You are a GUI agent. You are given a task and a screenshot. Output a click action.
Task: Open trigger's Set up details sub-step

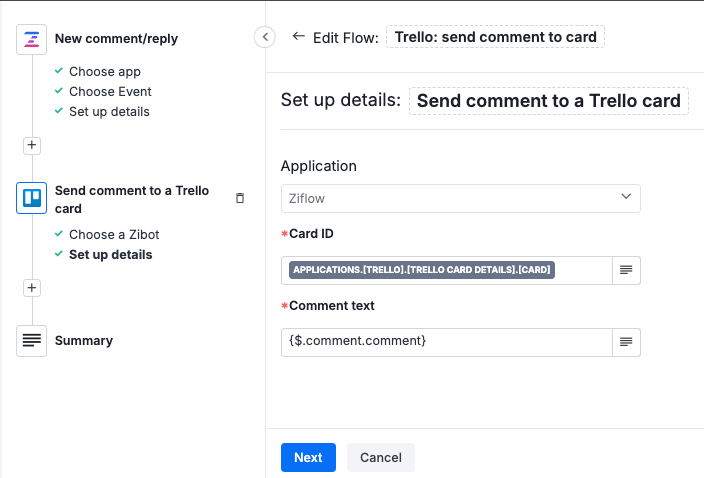(109, 112)
